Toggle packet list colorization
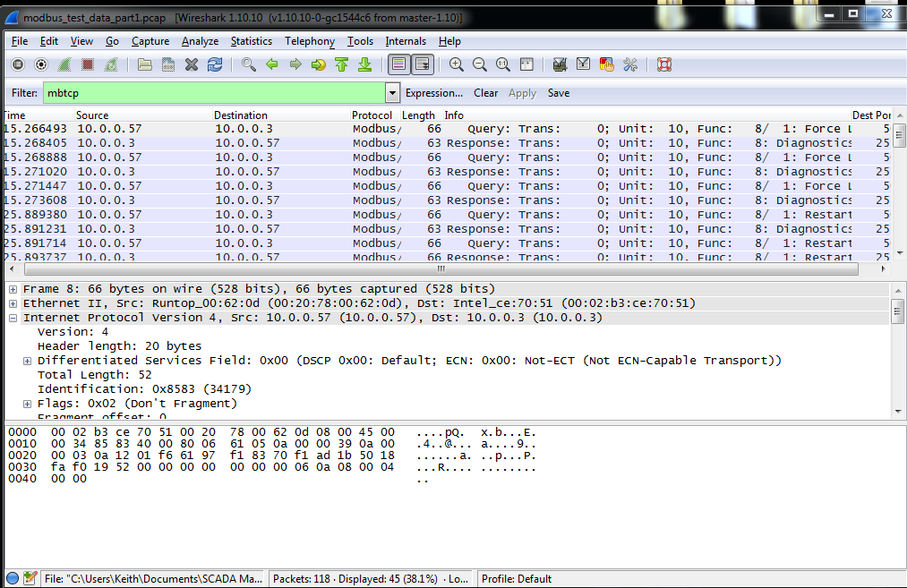Viewport: 907px width, 588px height. click(x=398, y=64)
